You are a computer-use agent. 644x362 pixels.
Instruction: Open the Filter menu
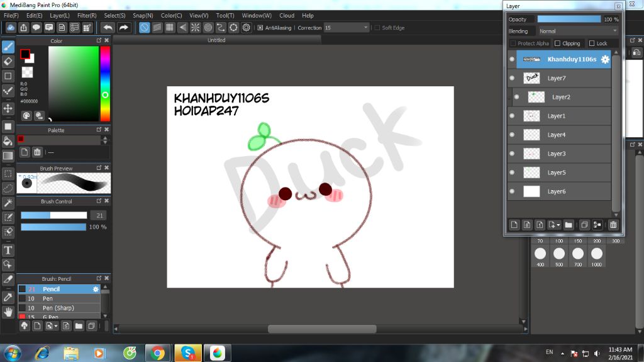(x=87, y=16)
